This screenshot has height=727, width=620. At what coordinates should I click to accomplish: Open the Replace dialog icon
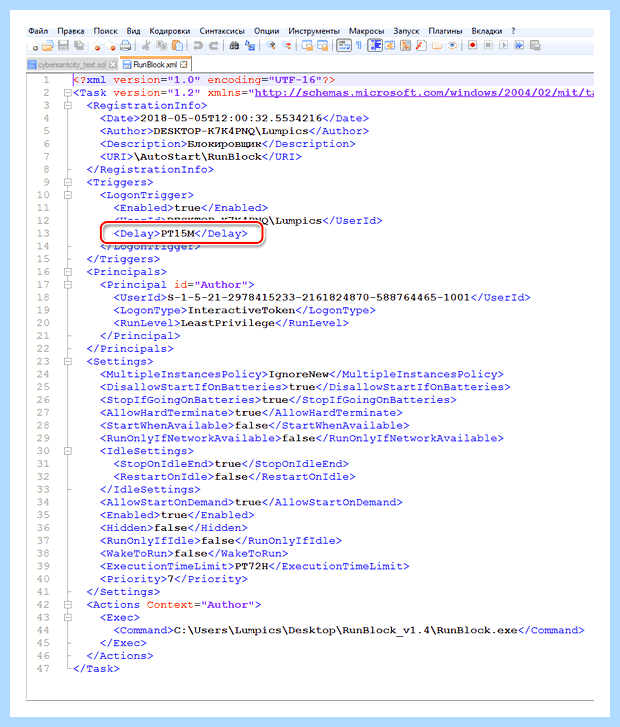click(250, 45)
